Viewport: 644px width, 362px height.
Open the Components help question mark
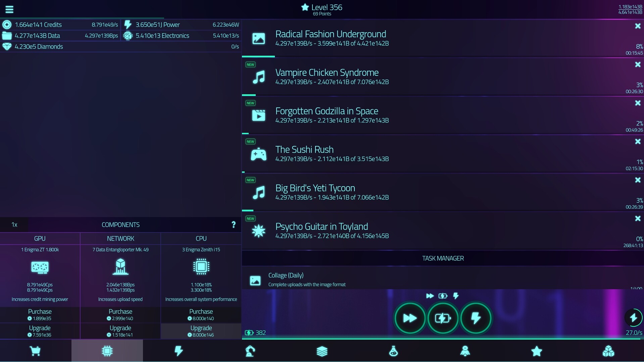[x=234, y=224]
